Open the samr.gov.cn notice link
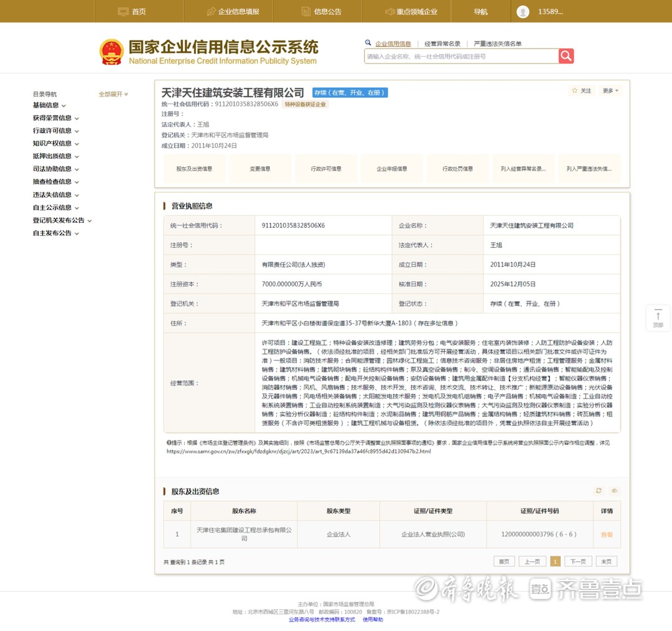This screenshot has width=672, height=631. point(299,451)
